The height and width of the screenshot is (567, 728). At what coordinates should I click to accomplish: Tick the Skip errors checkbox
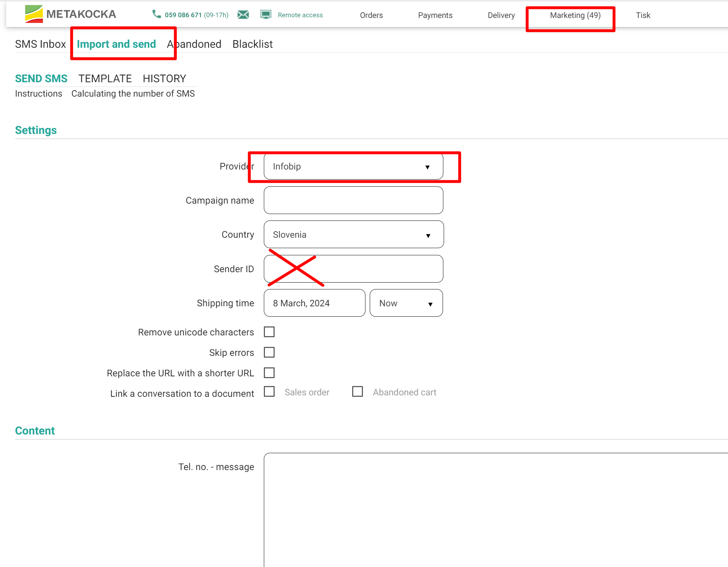click(x=269, y=352)
